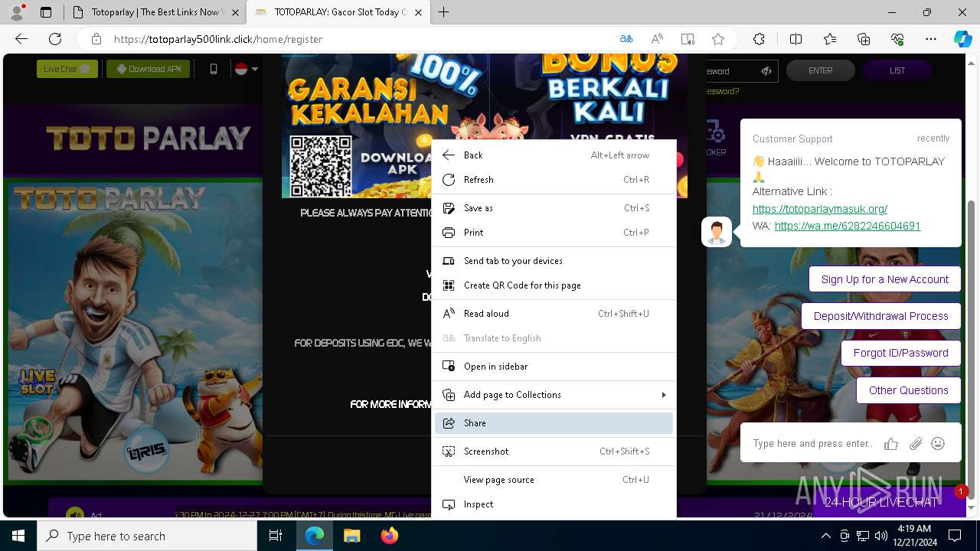
Task: Add page to favorites with the star icon
Action: pyautogui.click(x=718, y=39)
